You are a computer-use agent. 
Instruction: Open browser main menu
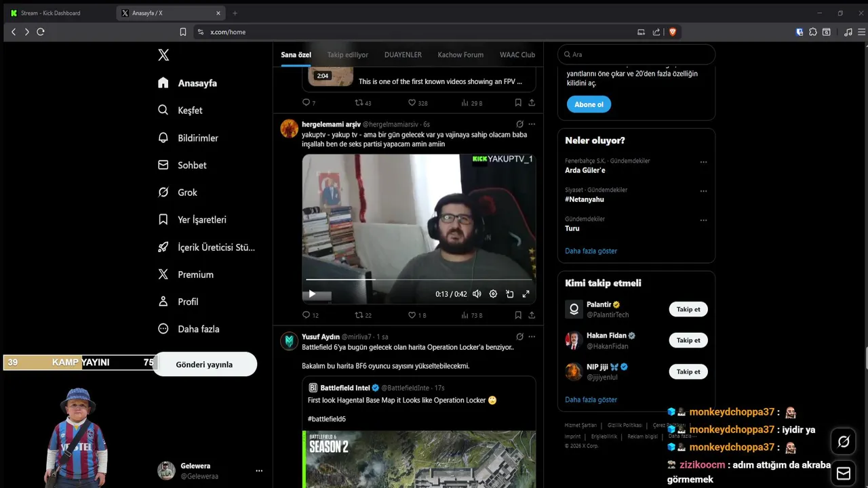click(x=862, y=32)
